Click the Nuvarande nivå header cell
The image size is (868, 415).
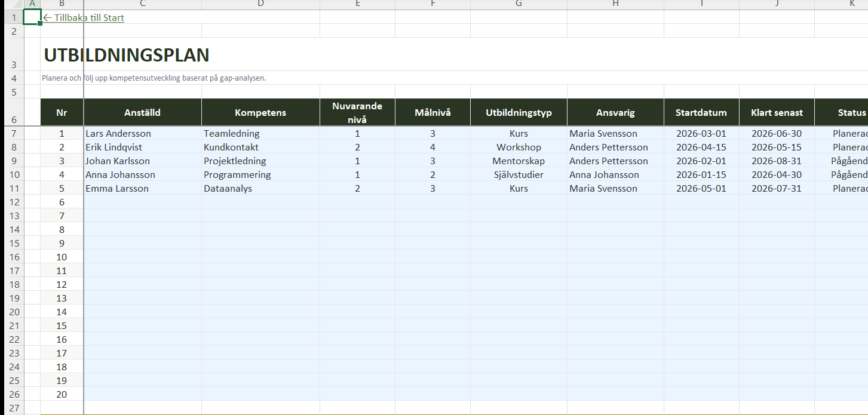pos(357,112)
